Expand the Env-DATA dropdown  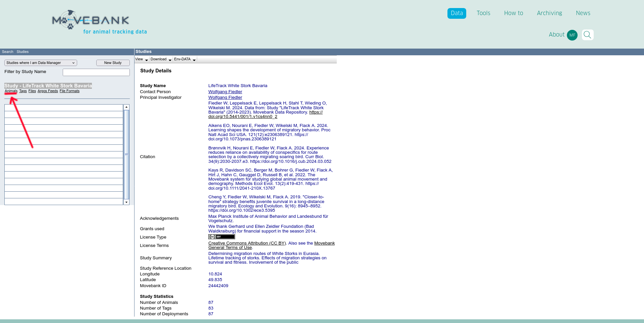[185, 59]
